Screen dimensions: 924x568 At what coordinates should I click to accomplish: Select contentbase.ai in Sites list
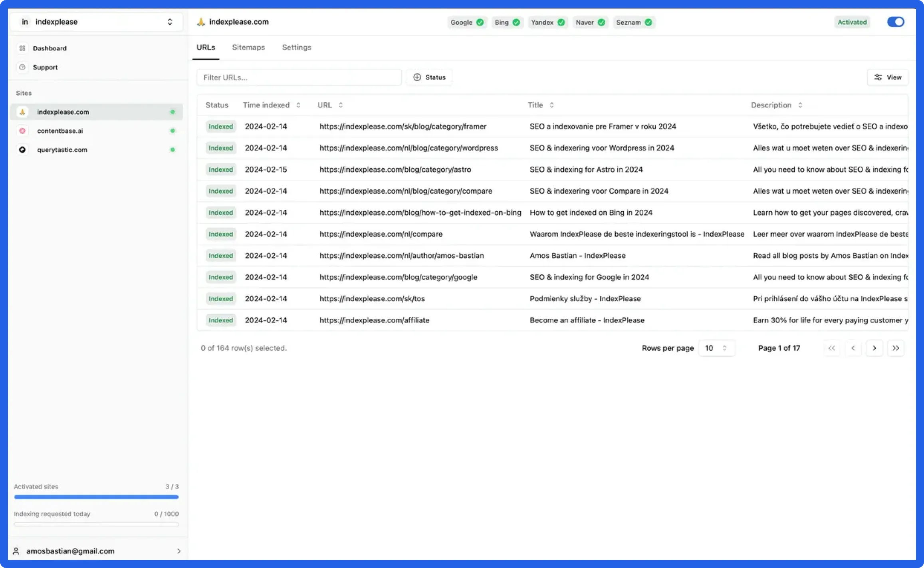pos(96,131)
